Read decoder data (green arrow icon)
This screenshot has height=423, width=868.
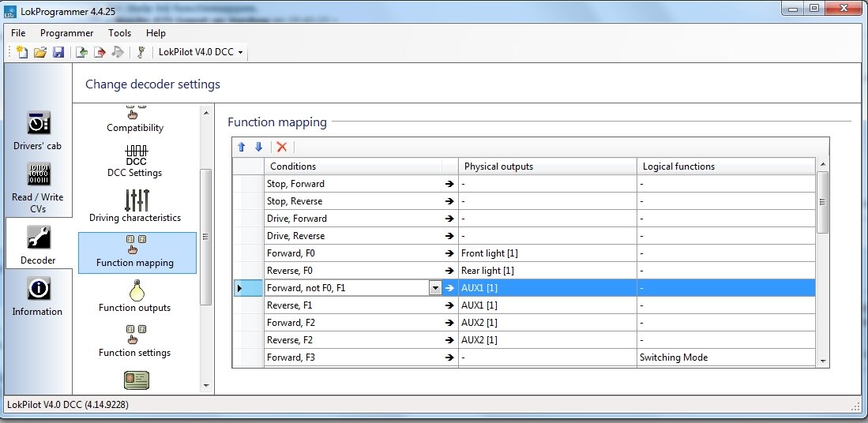(x=82, y=52)
